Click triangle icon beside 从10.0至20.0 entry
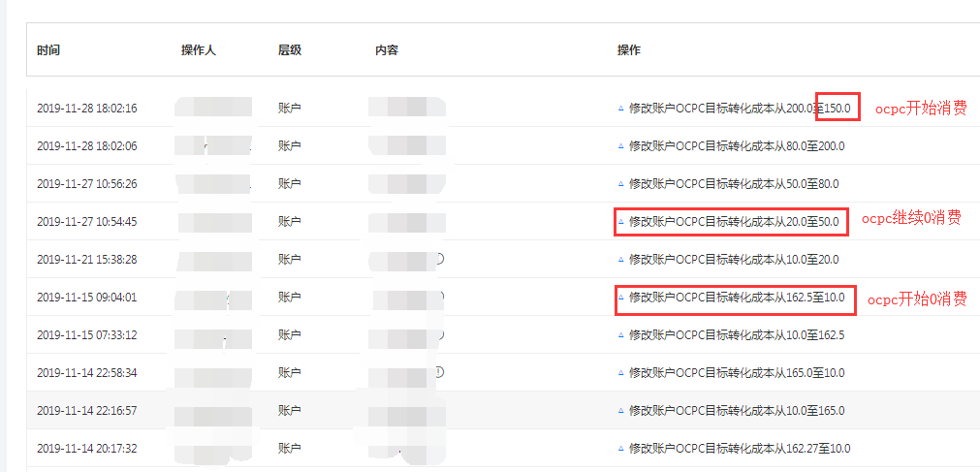The width and height of the screenshot is (980, 472). (620, 260)
